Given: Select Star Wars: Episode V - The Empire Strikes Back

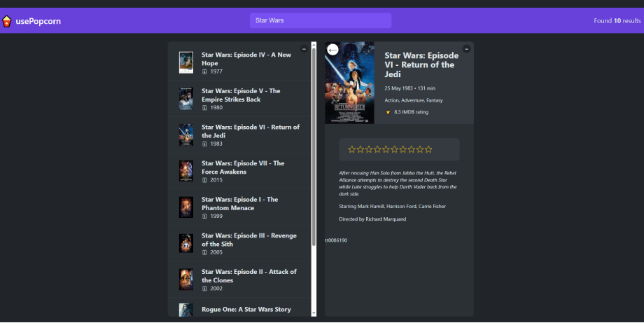Looking at the screenshot, I should (x=239, y=99).
